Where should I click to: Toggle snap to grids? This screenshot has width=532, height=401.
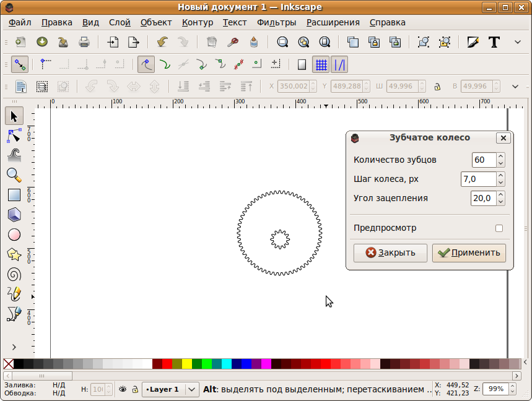pos(321,64)
